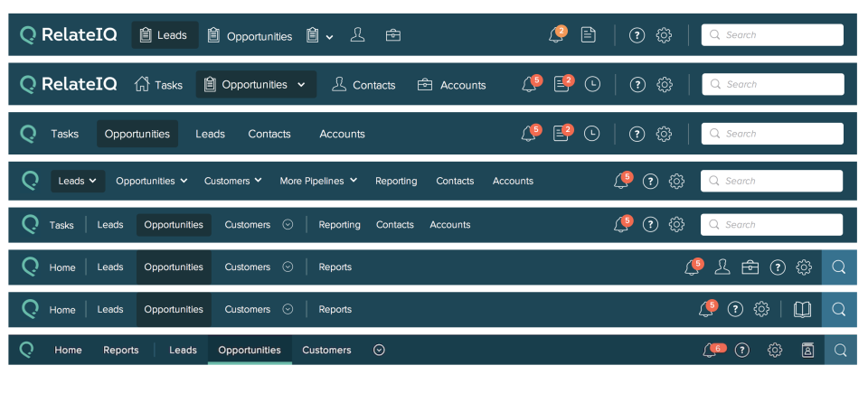This screenshot has height=412, width=868.
Task: Select underlined Opportunities tab in bottom bar
Action: tap(250, 350)
